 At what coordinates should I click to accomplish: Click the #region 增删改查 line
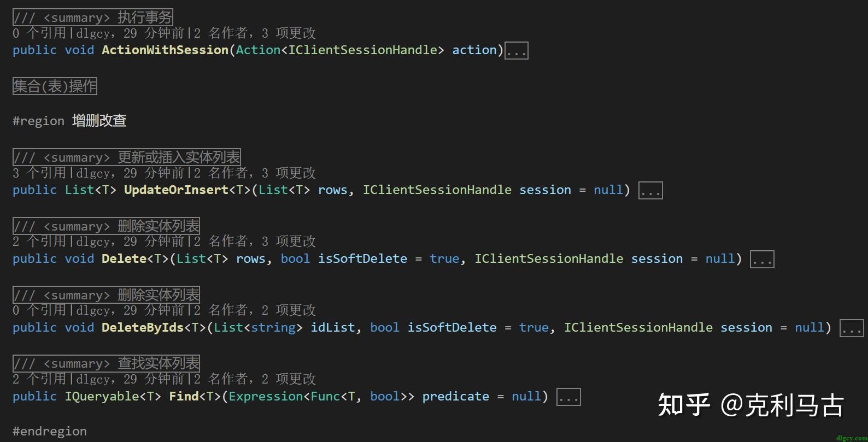point(69,121)
